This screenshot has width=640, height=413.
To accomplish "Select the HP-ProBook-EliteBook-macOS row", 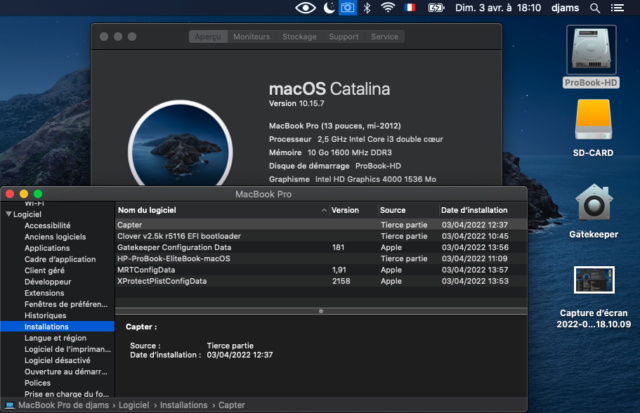I will tap(321, 258).
